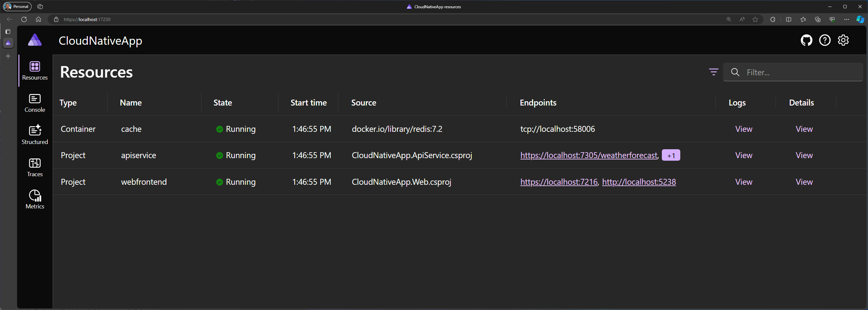868x310 pixels.
Task: Sort by the State column header
Action: pos(223,103)
